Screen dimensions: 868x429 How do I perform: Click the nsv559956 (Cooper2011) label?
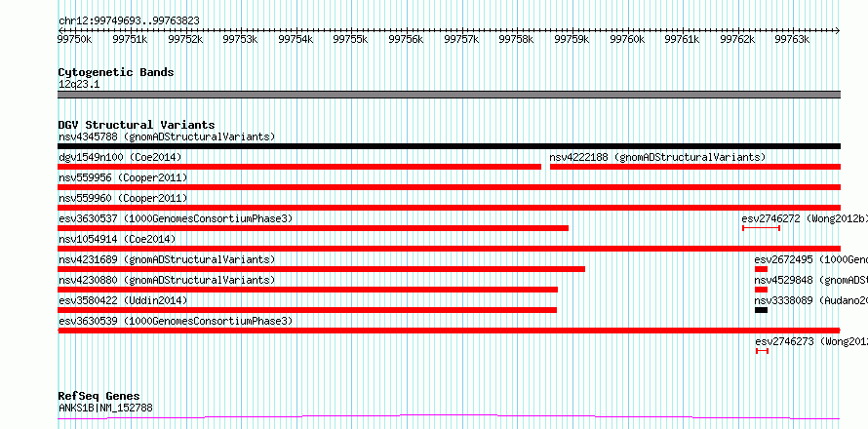click(x=123, y=177)
